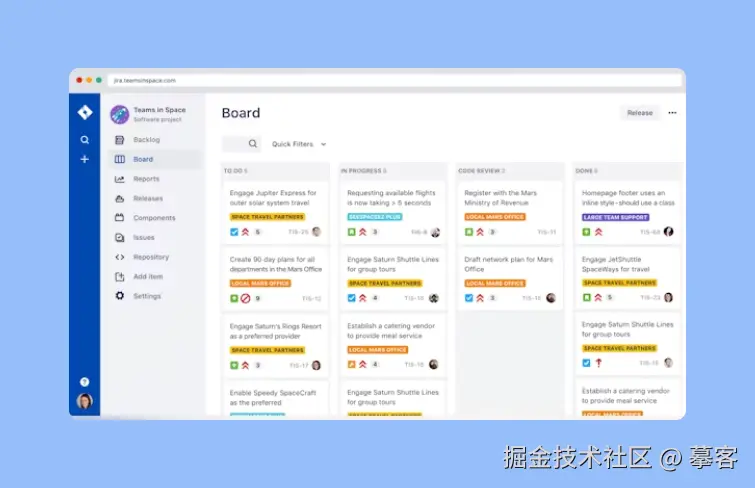This screenshot has height=488, width=755.
Task: Open search from the blue sidebar
Action: 85,140
